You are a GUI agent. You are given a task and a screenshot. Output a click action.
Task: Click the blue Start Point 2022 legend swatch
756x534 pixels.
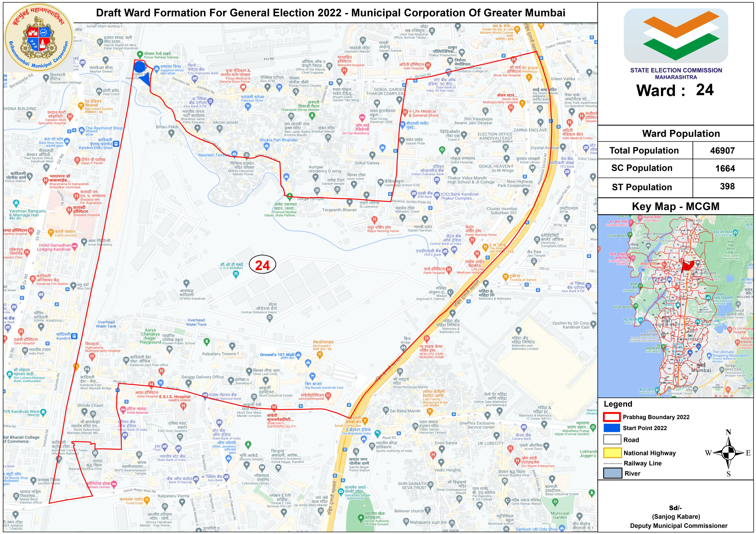pos(612,428)
